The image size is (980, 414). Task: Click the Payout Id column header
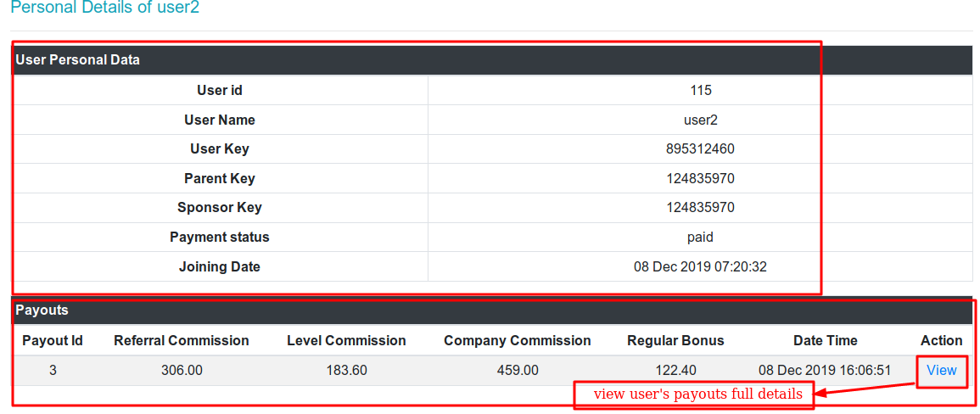coord(53,341)
